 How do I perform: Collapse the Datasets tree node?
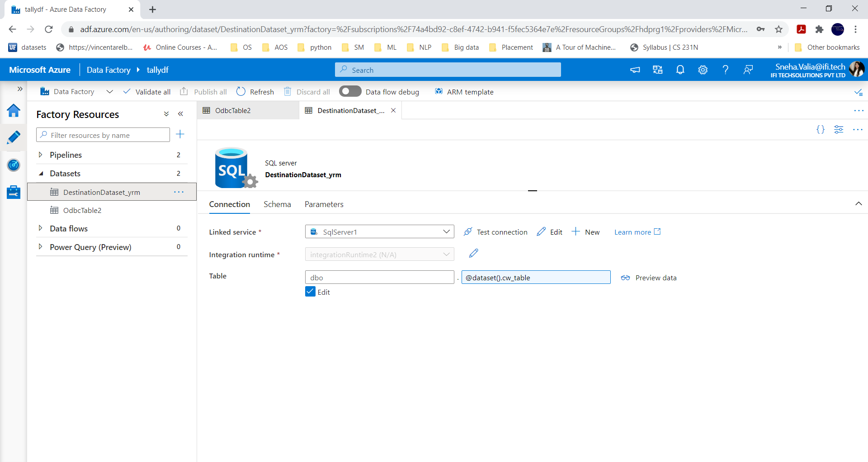coord(41,173)
